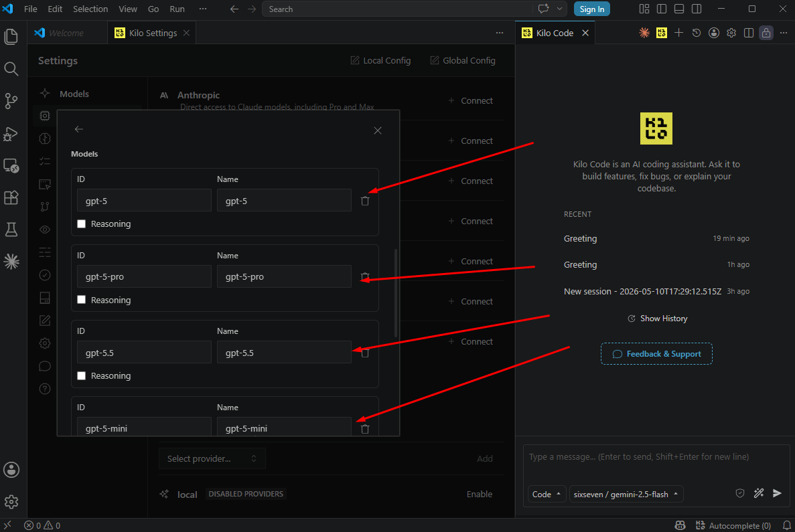Open Local Config
The height and width of the screenshot is (532, 795).
(380, 60)
